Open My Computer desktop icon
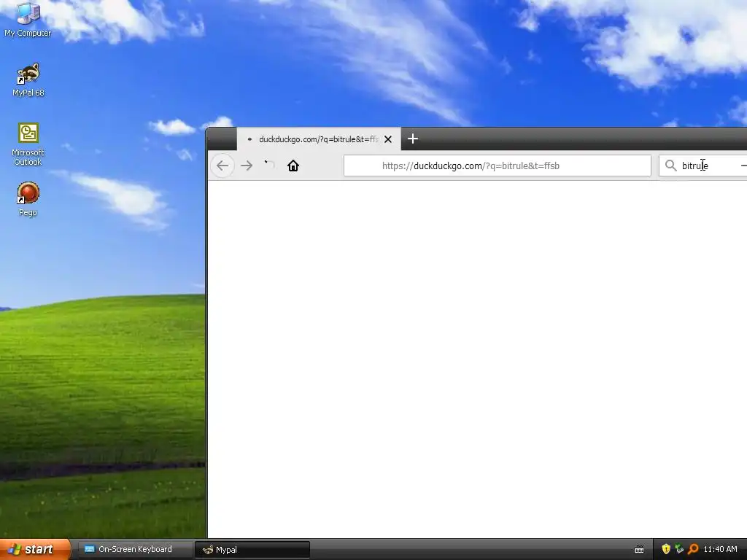This screenshot has width=747, height=560. [28, 20]
